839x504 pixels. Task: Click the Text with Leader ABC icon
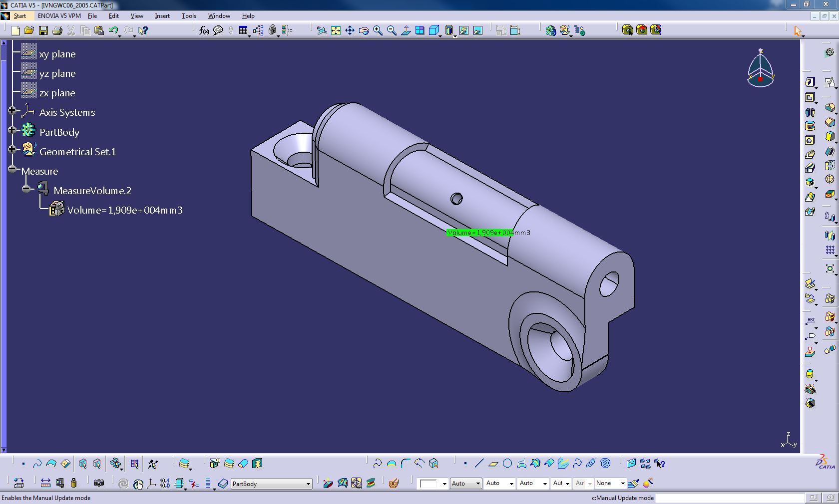810,320
